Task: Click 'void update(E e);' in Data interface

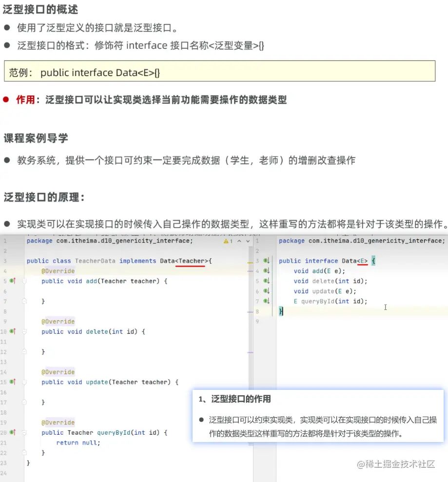Action: [325, 291]
